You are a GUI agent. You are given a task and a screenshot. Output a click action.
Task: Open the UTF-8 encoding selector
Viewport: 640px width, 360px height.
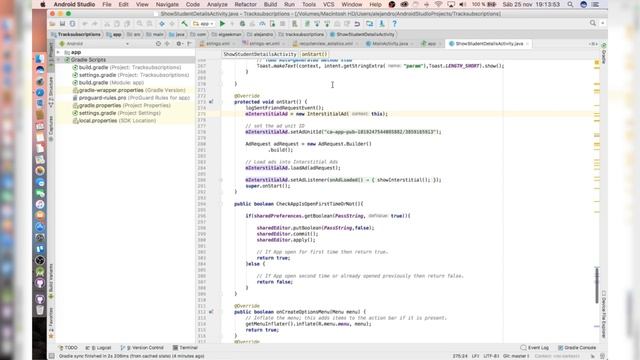pyautogui.click(x=491, y=356)
